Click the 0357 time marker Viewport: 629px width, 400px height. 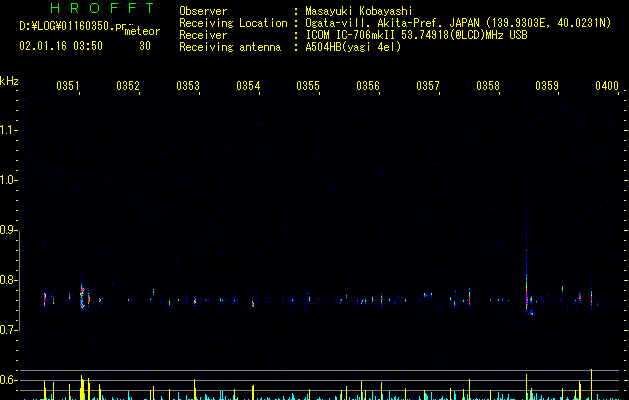(428, 86)
